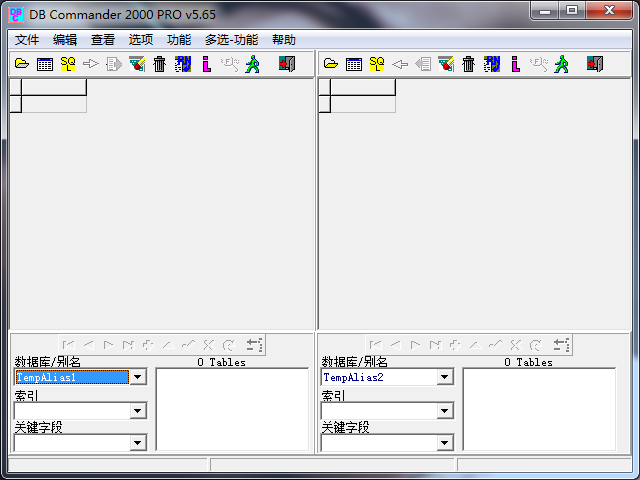Screen dimensions: 640x480
Task: Open database folder icon in left toolbar
Action: (22, 64)
